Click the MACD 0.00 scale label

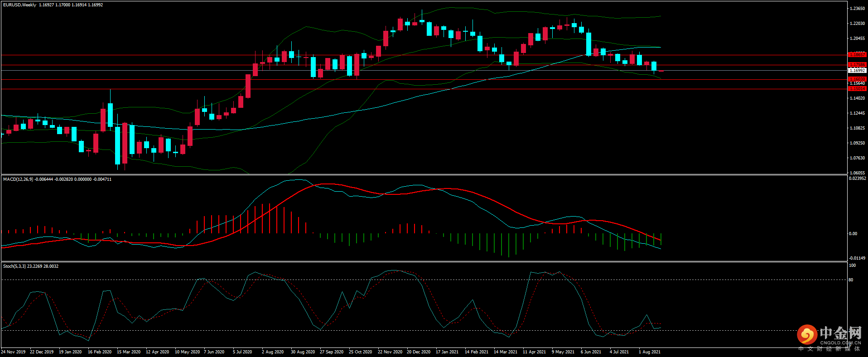853,234
